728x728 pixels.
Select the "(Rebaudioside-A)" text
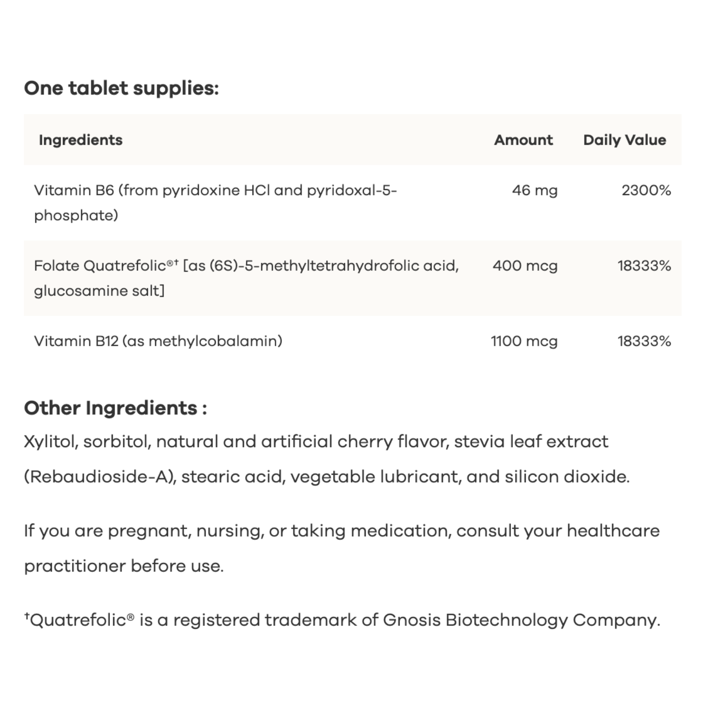(x=100, y=477)
